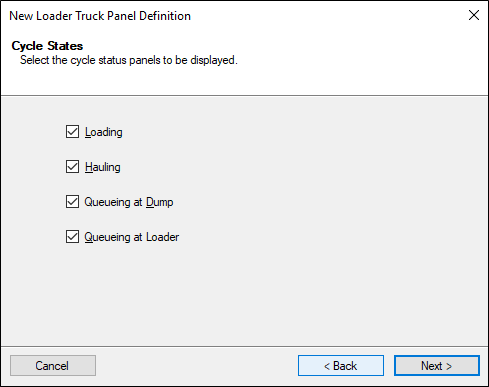Click the checkmark icon beside Queueing at Dump
Viewport: 489px width, 387px height.
[72, 202]
